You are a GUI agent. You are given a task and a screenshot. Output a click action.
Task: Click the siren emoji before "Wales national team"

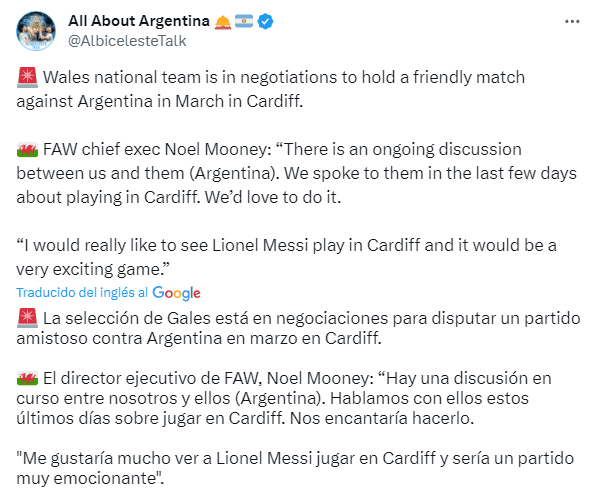(27, 77)
